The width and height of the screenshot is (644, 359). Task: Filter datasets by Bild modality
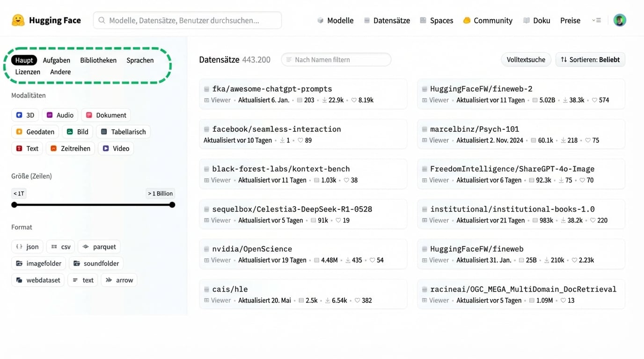coord(77,131)
